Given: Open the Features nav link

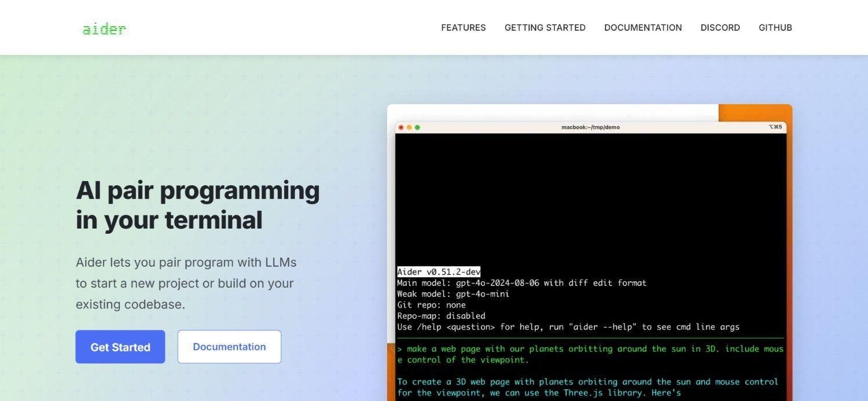Looking at the screenshot, I should [464, 28].
